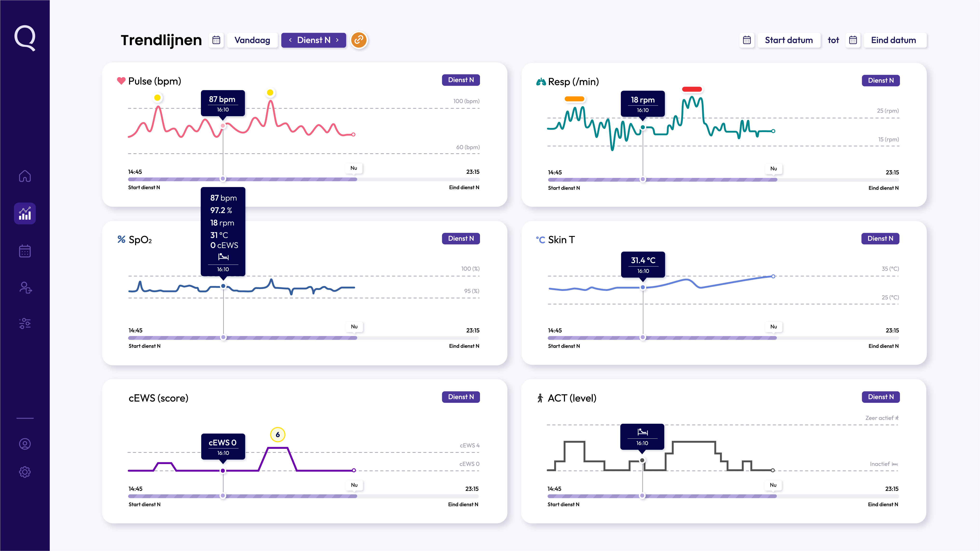Viewport: 980px width, 551px height.
Task: Open the user profile sidebar icon
Action: point(25,444)
